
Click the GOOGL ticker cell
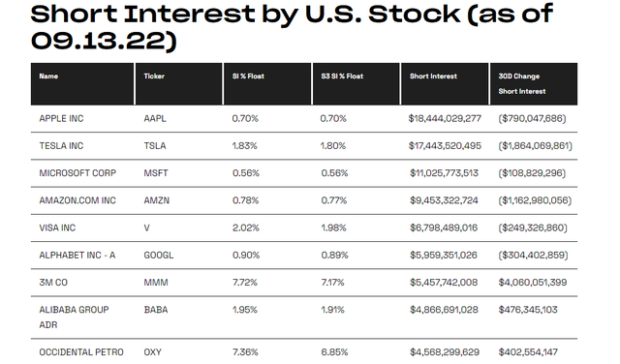click(159, 256)
